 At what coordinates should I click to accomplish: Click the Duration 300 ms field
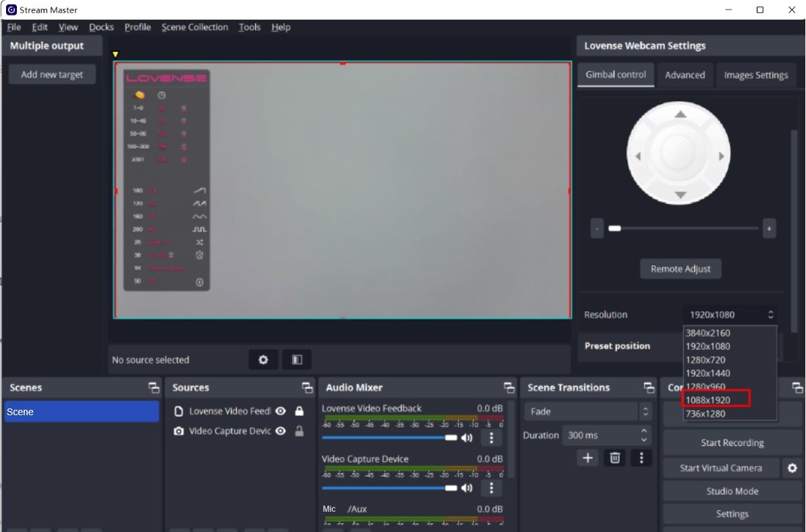coord(607,435)
